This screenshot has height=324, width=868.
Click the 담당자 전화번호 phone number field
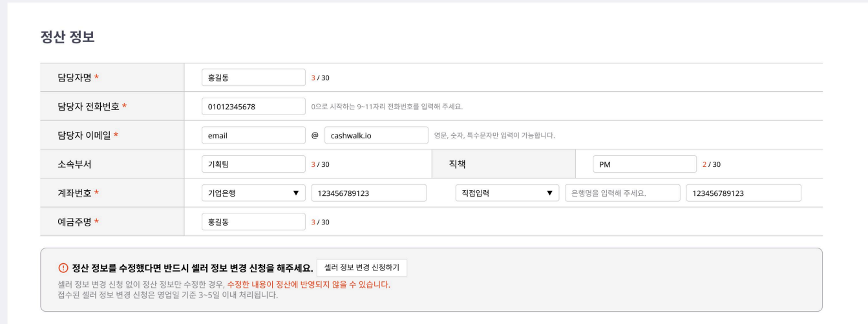click(253, 107)
